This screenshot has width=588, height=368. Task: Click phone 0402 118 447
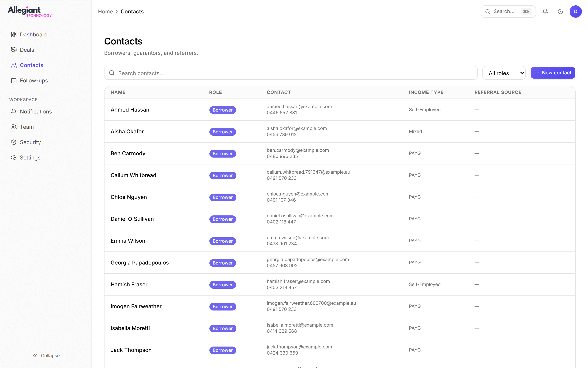[x=281, y=222]
